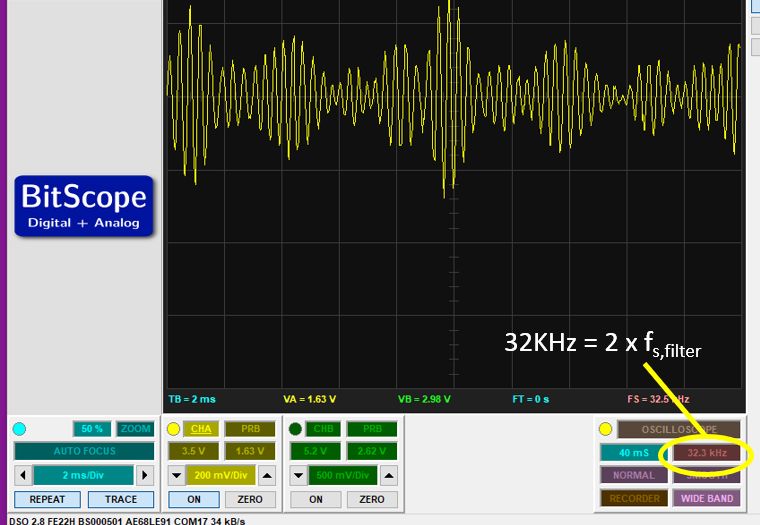Viewport: 760px width, 525px height.
Task: Click the TB = 2 ms readout
Action: [192, 399]
